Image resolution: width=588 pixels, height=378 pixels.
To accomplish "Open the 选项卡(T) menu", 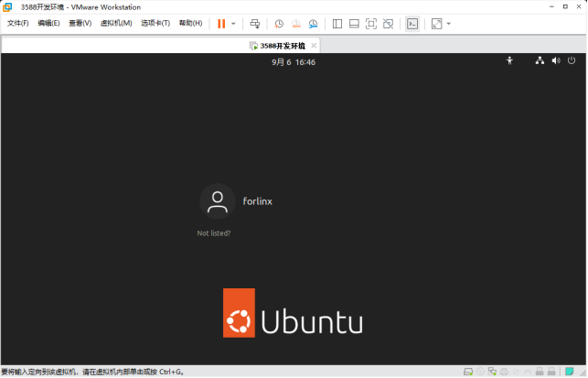I will 155,23.
